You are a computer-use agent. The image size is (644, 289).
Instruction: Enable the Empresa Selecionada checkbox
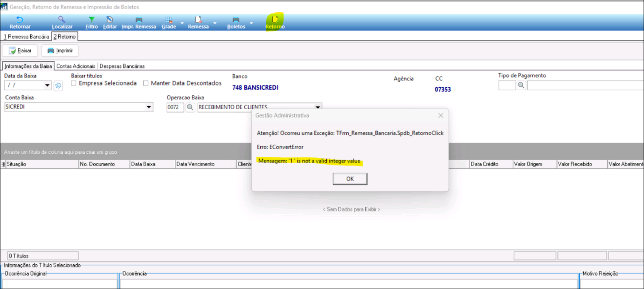tap(74, 83)
